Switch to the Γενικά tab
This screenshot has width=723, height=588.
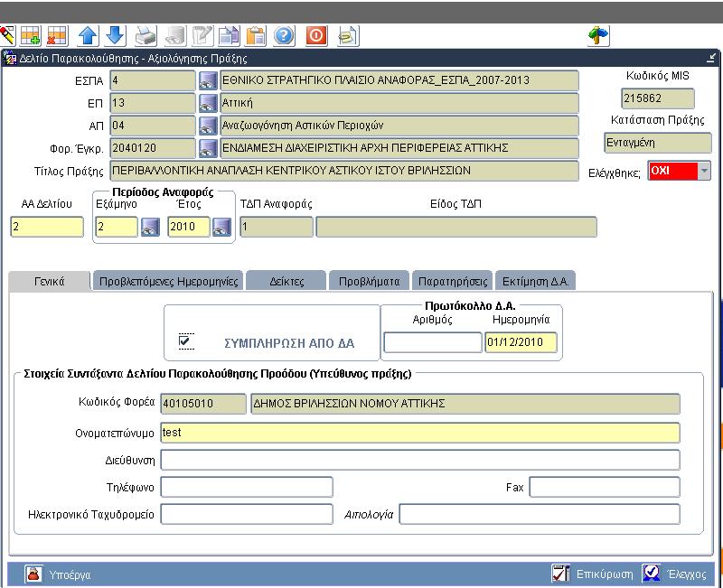point(50,281)
